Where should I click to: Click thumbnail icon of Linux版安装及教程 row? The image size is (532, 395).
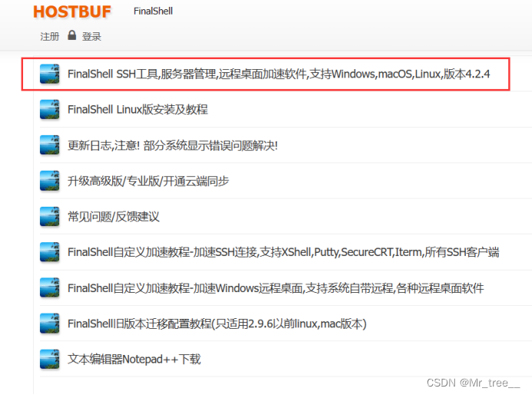(x=49, y=110)
